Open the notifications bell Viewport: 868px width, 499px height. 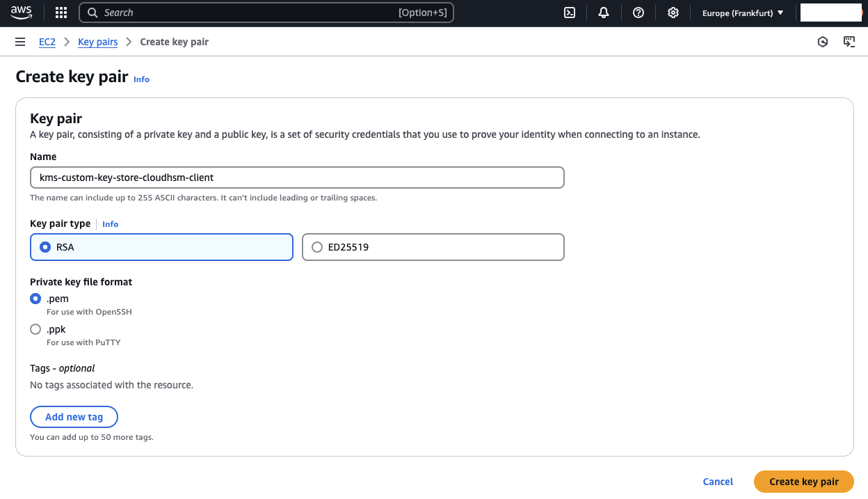tap(603, 12)
